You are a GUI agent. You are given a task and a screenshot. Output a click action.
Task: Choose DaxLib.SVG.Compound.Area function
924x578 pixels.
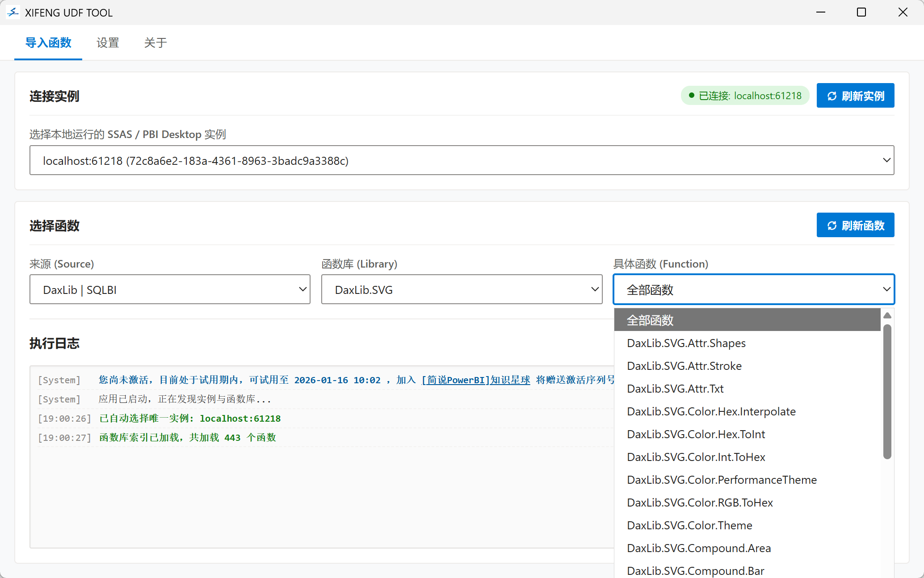699,548
